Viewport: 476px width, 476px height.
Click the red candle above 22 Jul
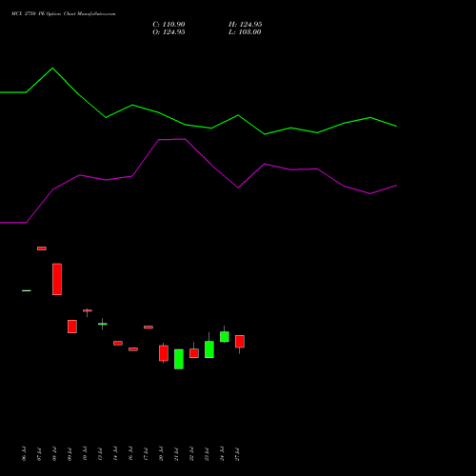(194, 353)
